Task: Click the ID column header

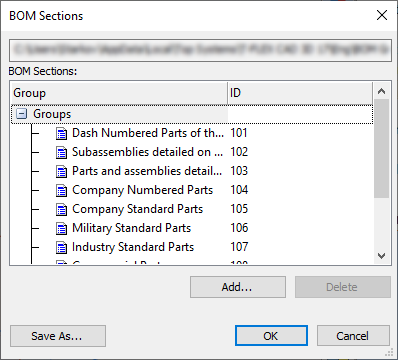Action: [x=300, y=93]
